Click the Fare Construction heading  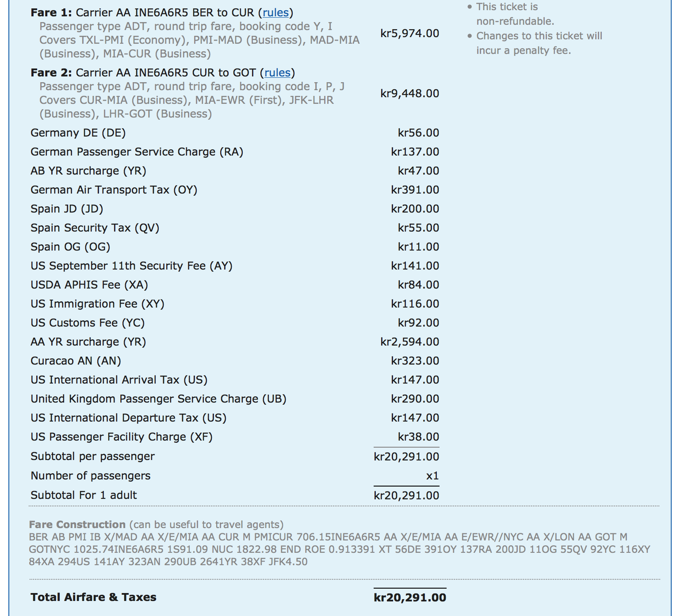[x=77, y=525]
